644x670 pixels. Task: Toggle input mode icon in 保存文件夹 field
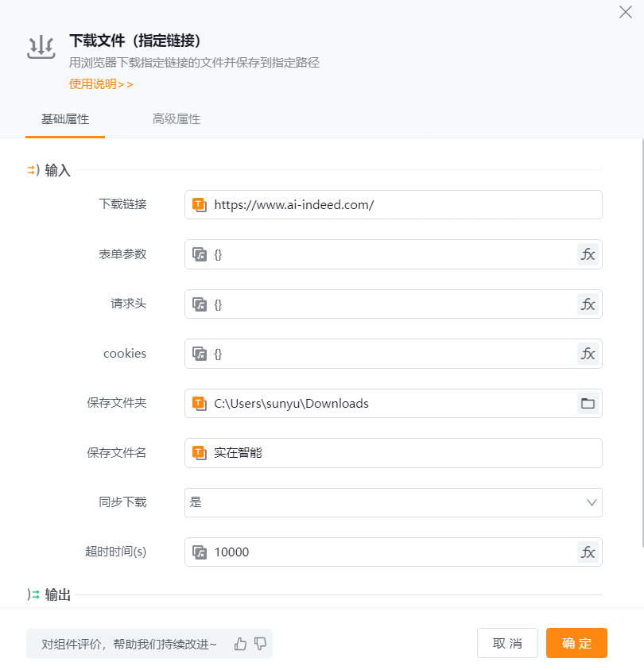(200, 403)
